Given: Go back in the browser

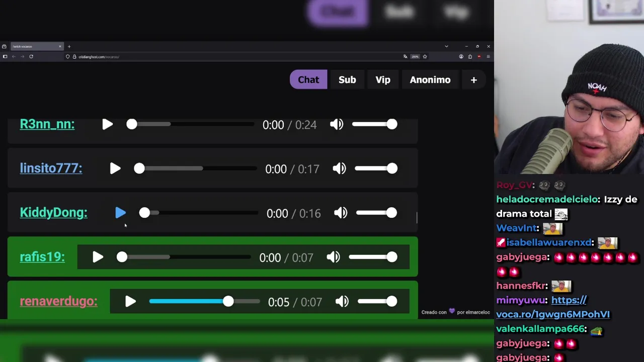Looking at the screenshot, I should point(14,57).
